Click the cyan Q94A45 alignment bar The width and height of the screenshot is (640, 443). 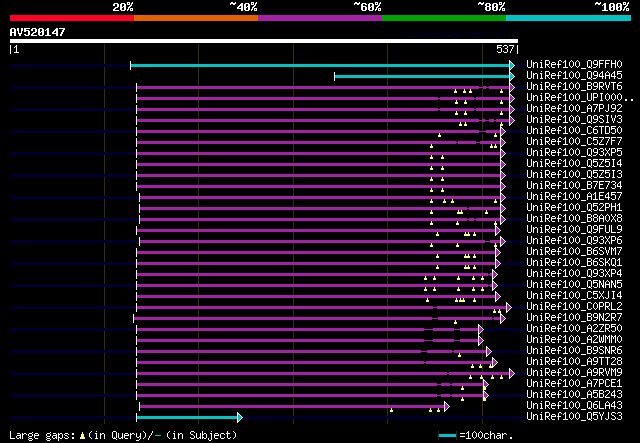coord(424,76)
